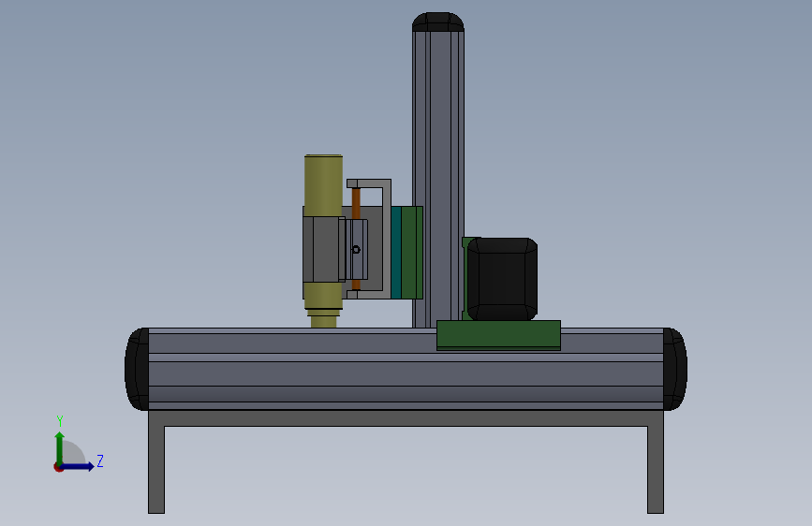Viewport: 812px width, 526px height.
Task: Select the dark green plate next to teal plate
Action: (412, 253)
